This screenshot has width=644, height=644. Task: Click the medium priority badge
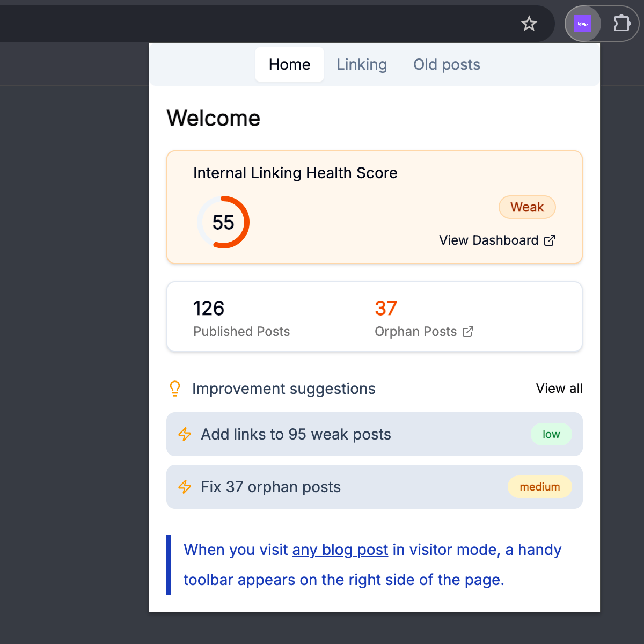(x=539, y=487)
